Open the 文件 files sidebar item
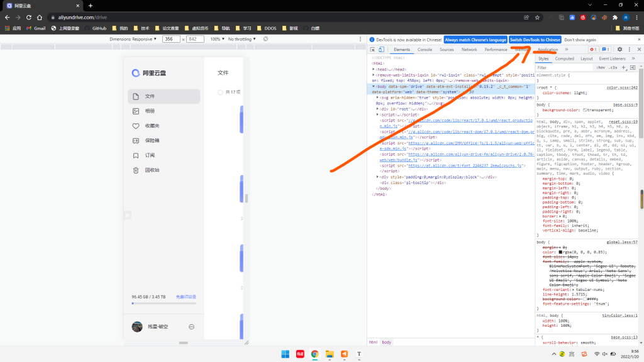The width and height of the screenshot is (644, 362). coord(164,96)
